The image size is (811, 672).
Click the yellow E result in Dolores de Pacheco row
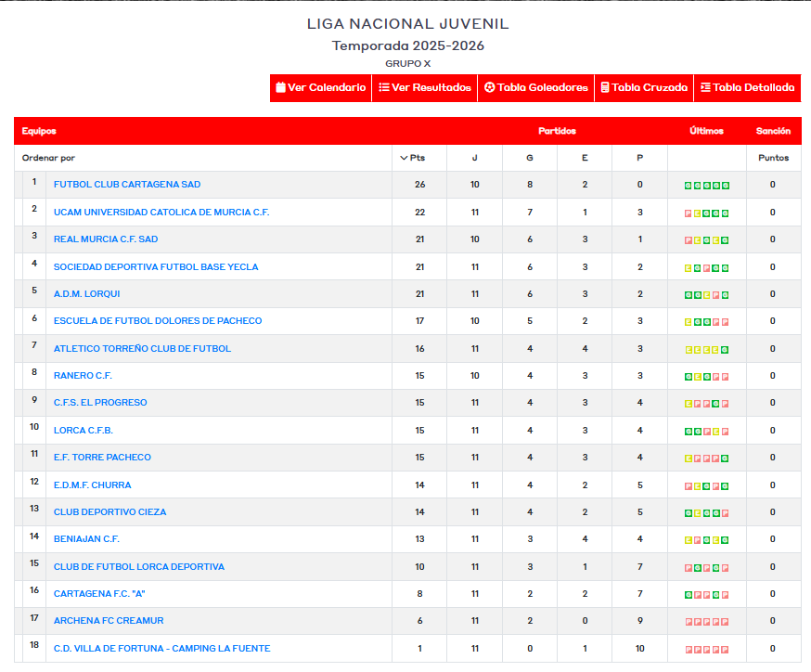[688, 322]
